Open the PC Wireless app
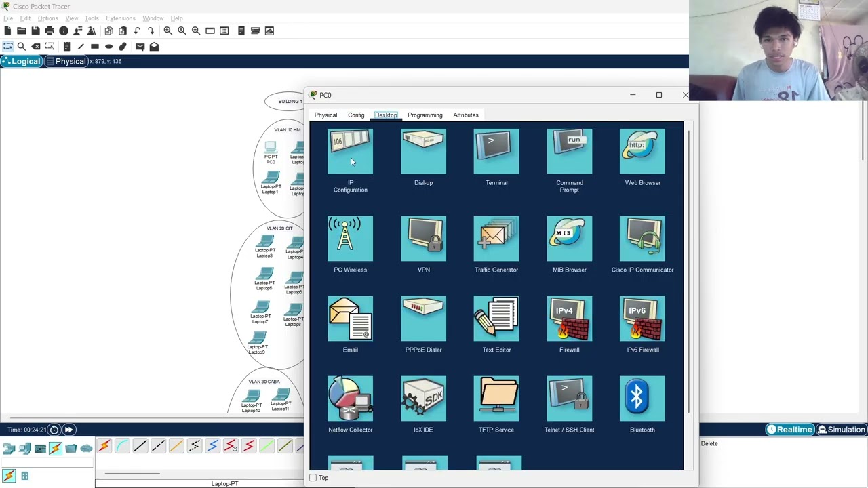The height and width of the screenshot is (488, 868). pyautogui.click(x=350, y=239)
